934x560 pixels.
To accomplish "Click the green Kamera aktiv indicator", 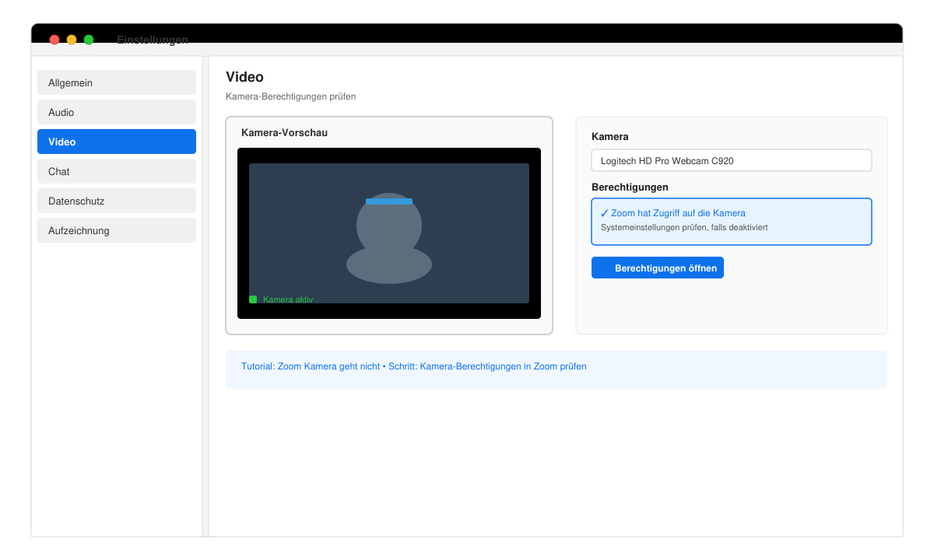I will (x=253, y=299).
